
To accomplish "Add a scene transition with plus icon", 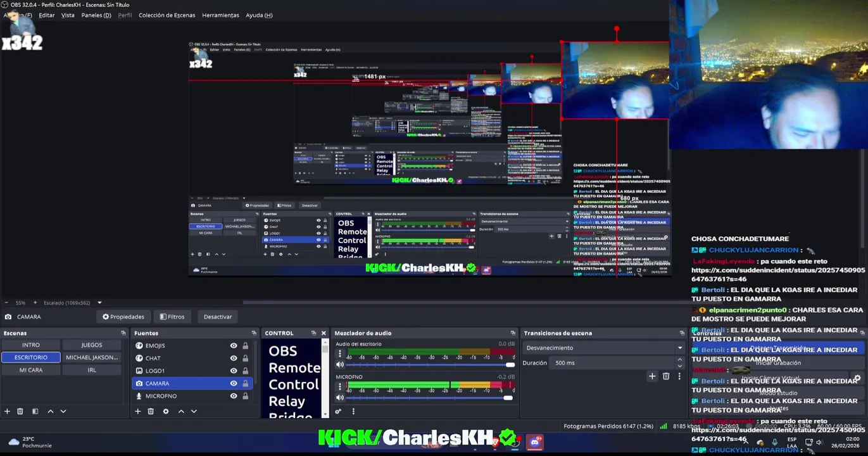I will pyautogui.click(x=652, y=376).
